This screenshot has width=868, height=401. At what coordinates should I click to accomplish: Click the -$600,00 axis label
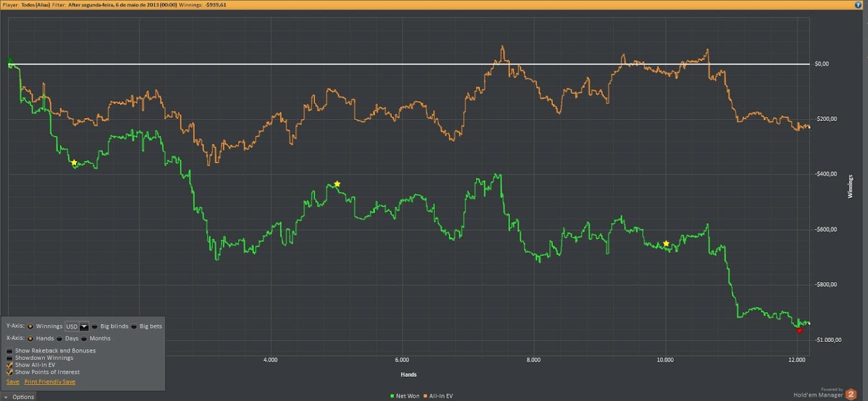(826, 229)
